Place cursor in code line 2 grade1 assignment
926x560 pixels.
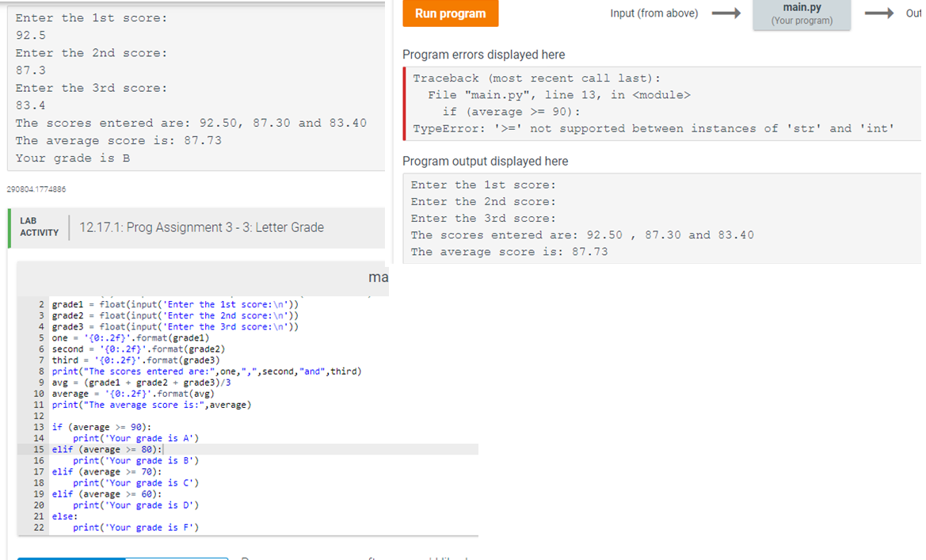click(175, 304)
